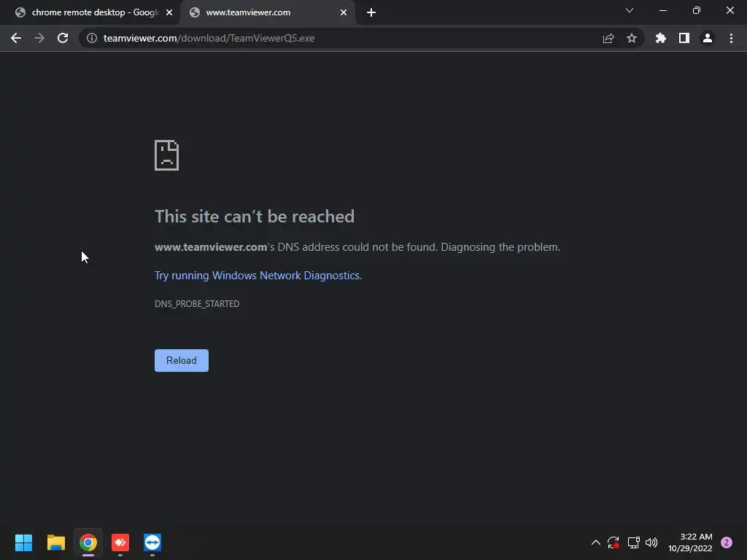Bookmark this tab with the star icon

click(x=632, y=38)
